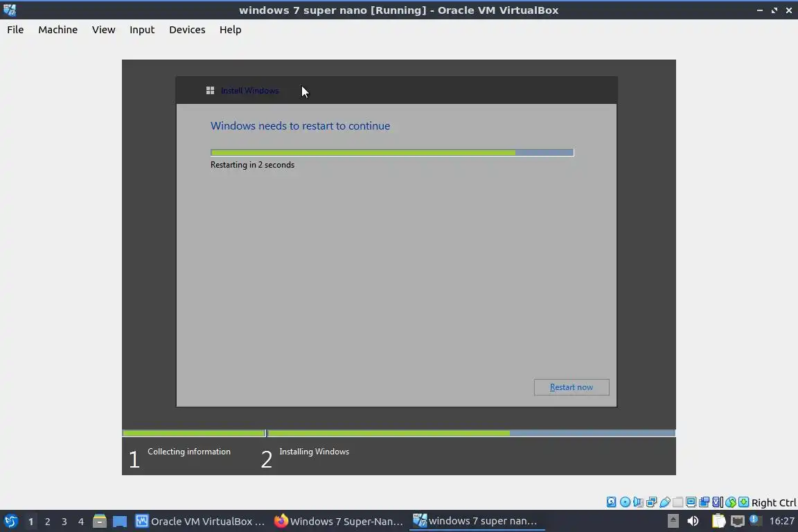Open the Devices menu
This screenshot has height=532, width=798.
187,30
